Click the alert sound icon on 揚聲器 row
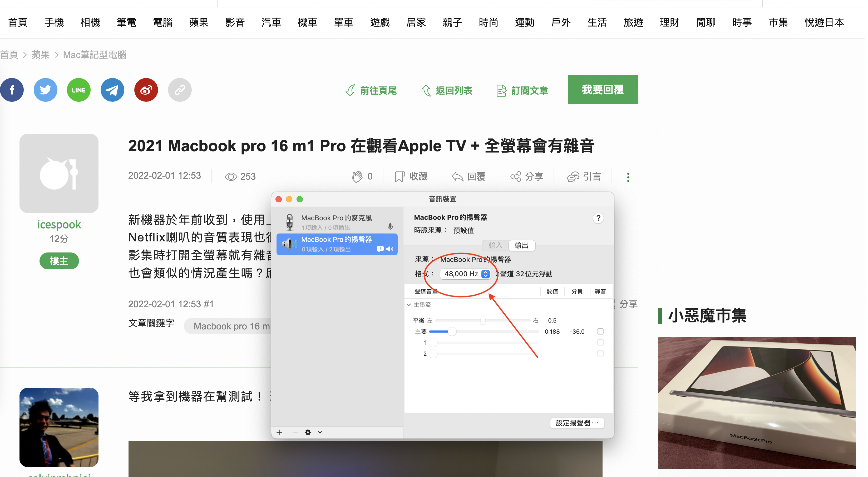This screenshot has width=868, height=477. 380,249
